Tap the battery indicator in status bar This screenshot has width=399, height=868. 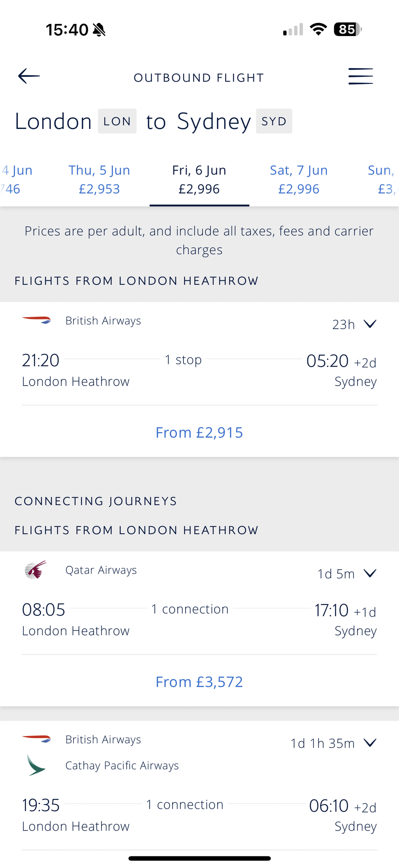click(348, 30)
